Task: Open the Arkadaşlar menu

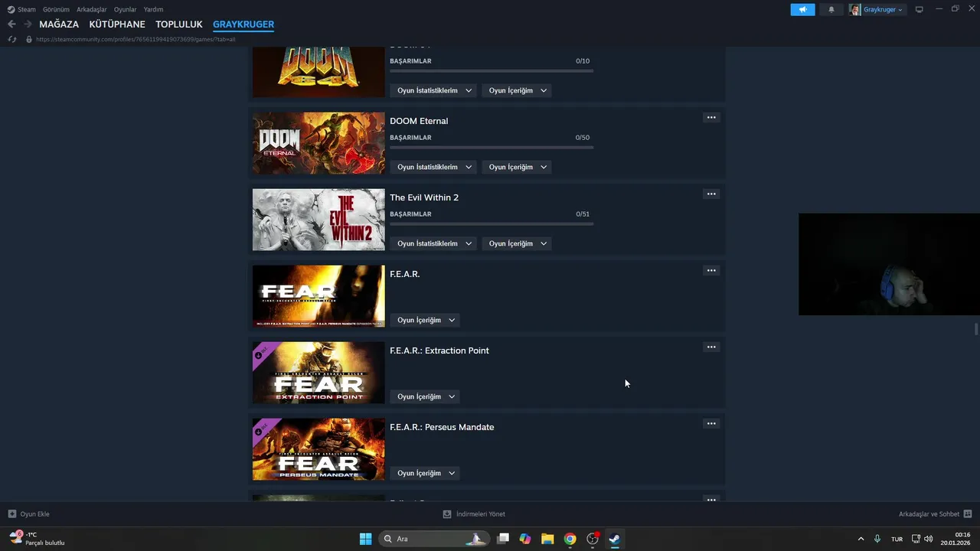Action: tap(92, 9)
